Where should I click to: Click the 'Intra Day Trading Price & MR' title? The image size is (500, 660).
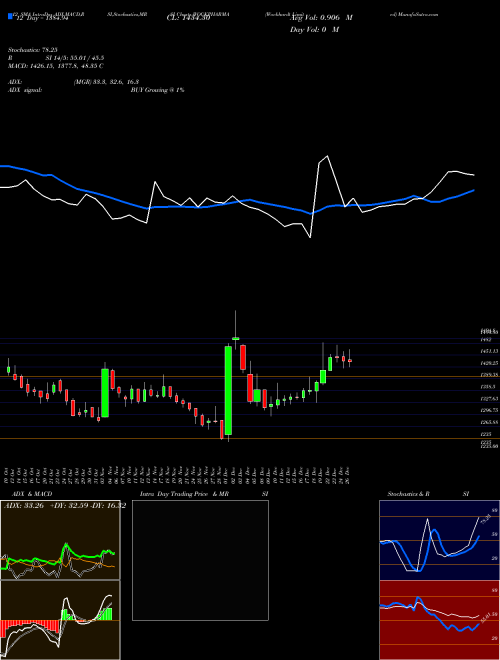click(184, 494)
